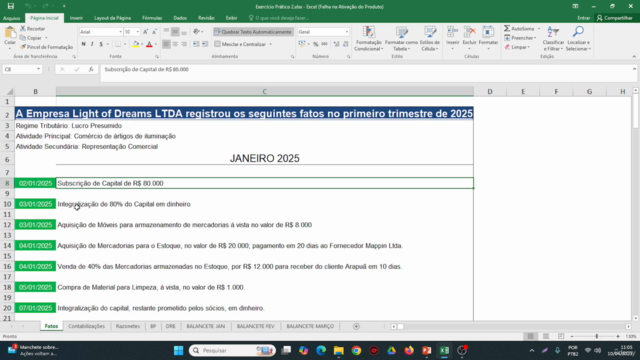Click the Pincel de Formatação tool
Screen dimensions: 640x360
click(46, 47)
